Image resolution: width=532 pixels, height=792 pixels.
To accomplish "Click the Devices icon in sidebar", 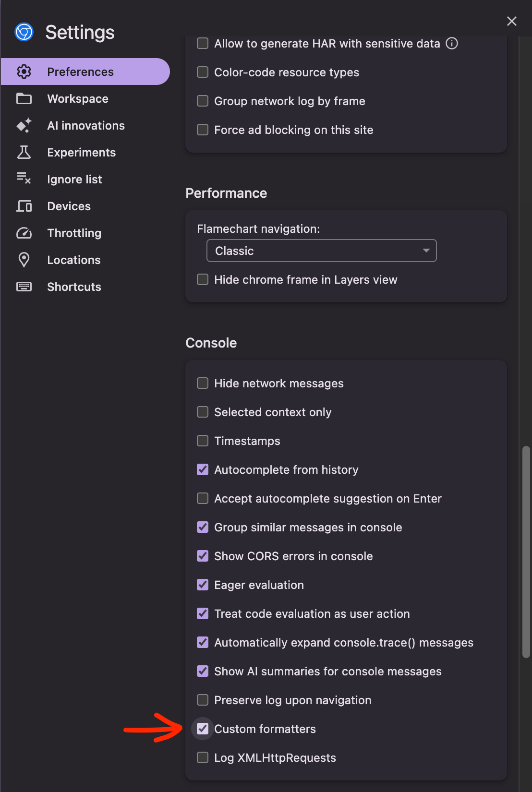I will [x=24, y=206].
